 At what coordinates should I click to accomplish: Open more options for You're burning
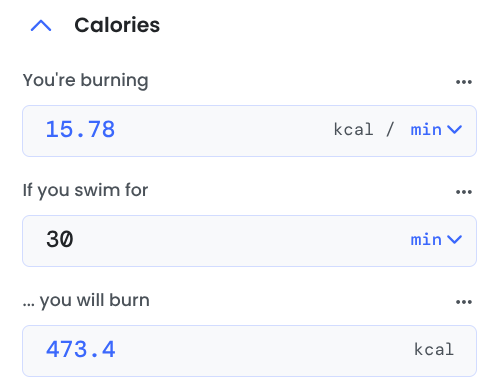tap(464, 82)
